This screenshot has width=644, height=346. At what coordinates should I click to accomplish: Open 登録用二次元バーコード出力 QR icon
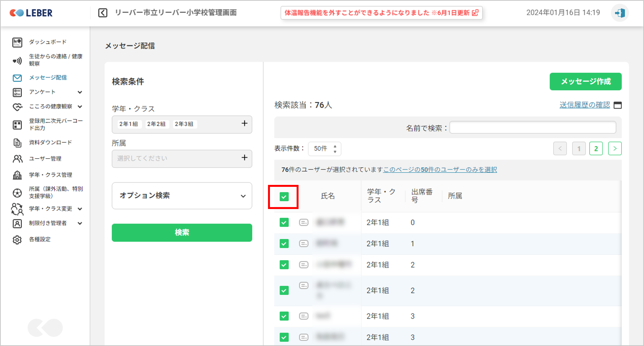(17, 125)
